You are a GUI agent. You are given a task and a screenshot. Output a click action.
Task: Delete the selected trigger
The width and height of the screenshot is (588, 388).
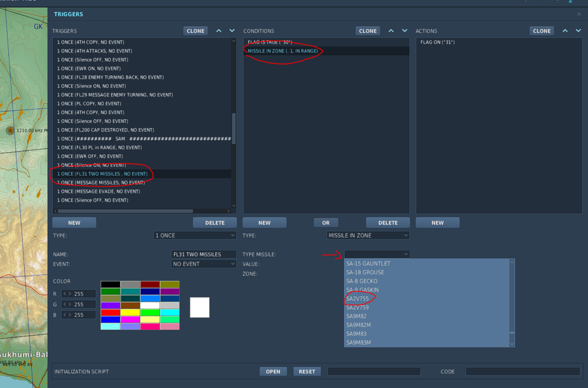pyautogui.click(x=215, y=223)
